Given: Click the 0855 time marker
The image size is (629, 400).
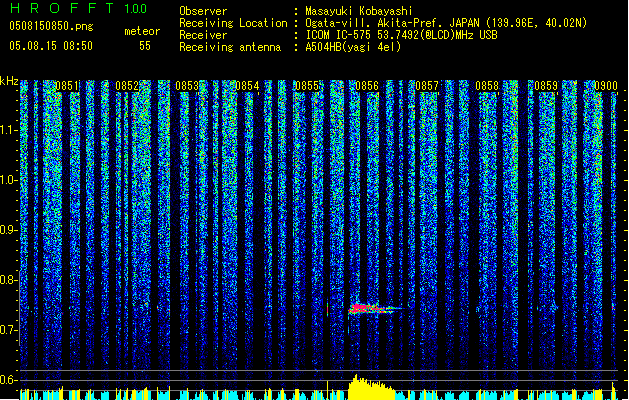Looking at the screenshot, I should (307, 86).
